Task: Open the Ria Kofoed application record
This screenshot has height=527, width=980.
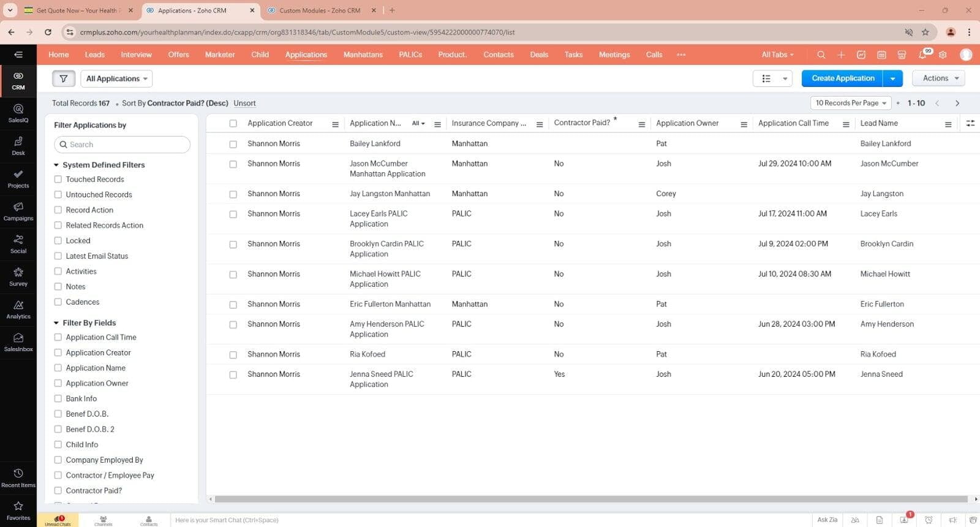Action: [x=367, y=354]
